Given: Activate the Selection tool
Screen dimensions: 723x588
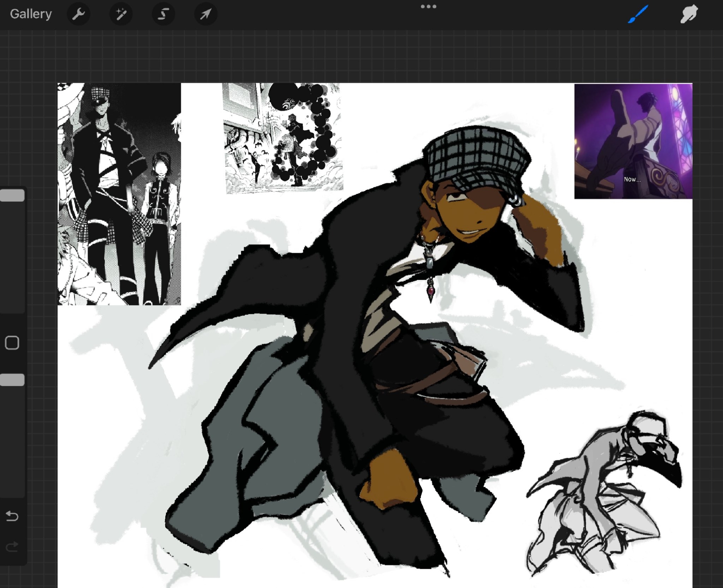Looking at the screenshot, I should 163,14.
